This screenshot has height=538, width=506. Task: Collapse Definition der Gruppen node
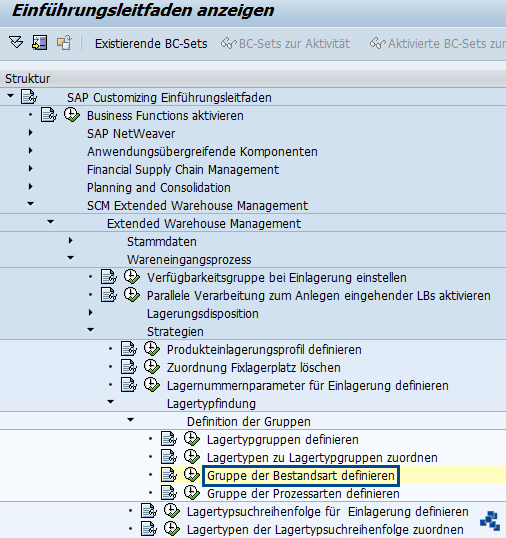click(x=130, y=420)
